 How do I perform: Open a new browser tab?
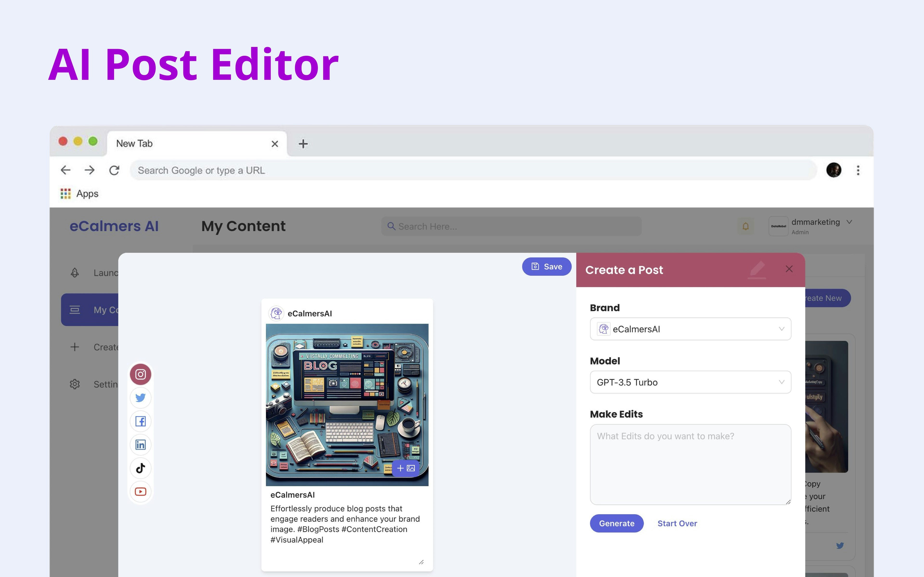[303, 144]
